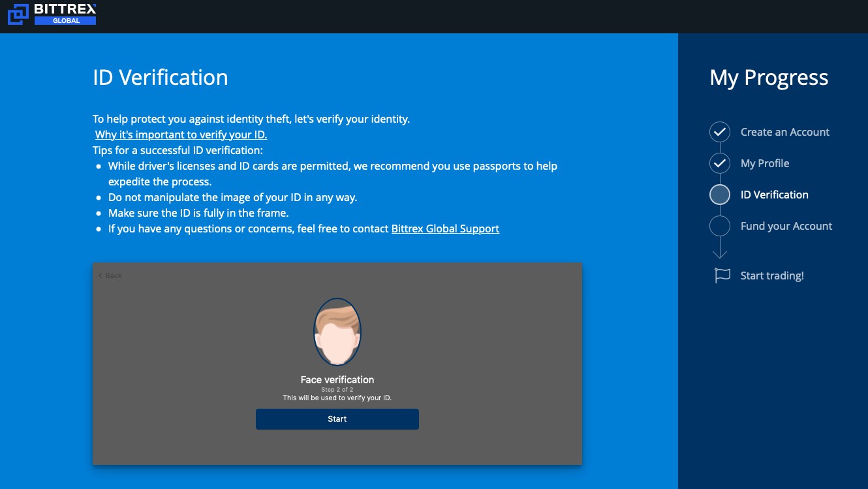Click the Bittrex Global logo
This screenshot has height=489, width=868.
pyautogui.click(x=52, y=14)
